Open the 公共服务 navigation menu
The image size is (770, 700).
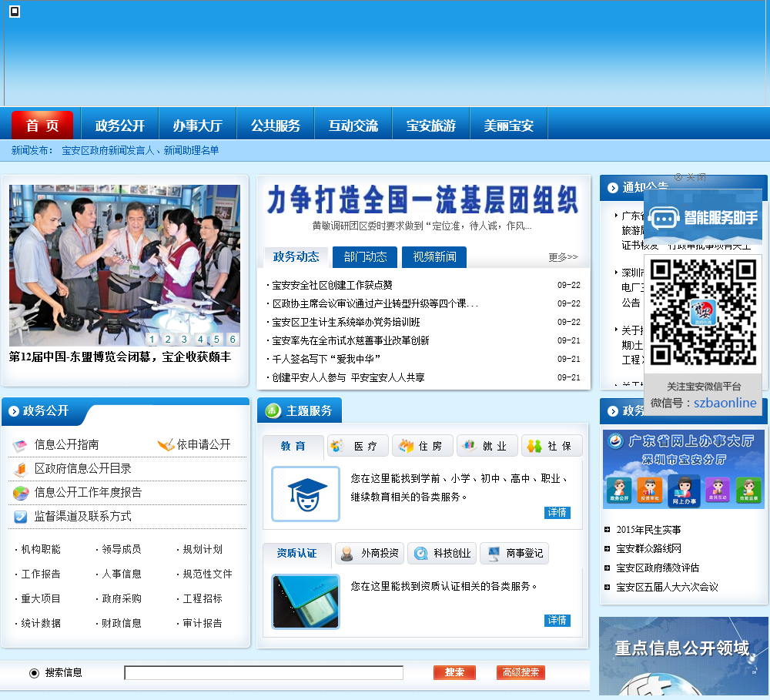(276, 126)
